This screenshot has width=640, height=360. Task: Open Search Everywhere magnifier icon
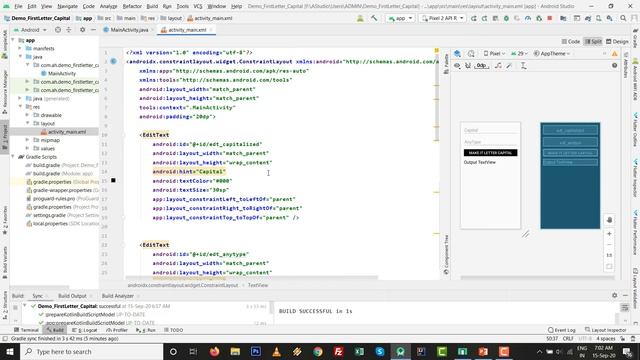(x=623, y=18)
